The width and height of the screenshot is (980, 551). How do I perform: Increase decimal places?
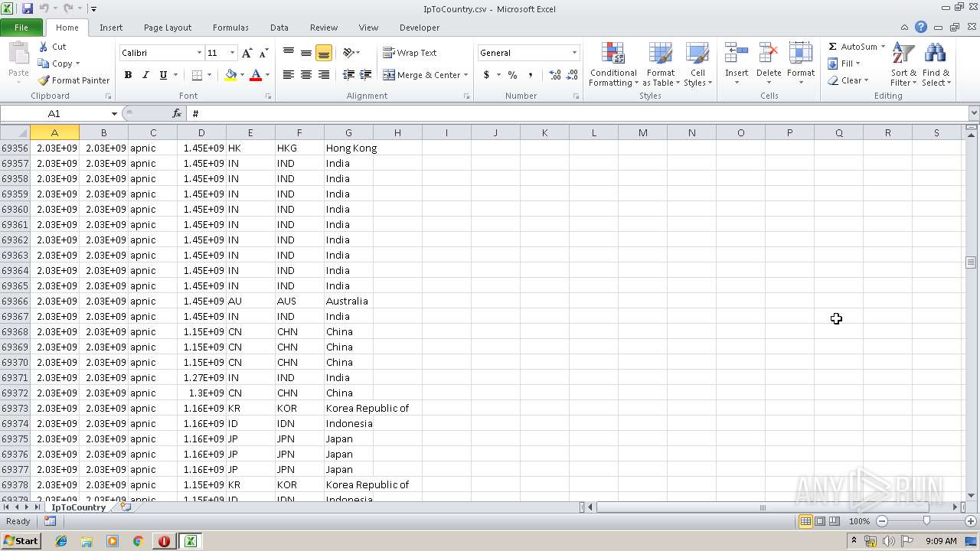[x=555, y=75]
